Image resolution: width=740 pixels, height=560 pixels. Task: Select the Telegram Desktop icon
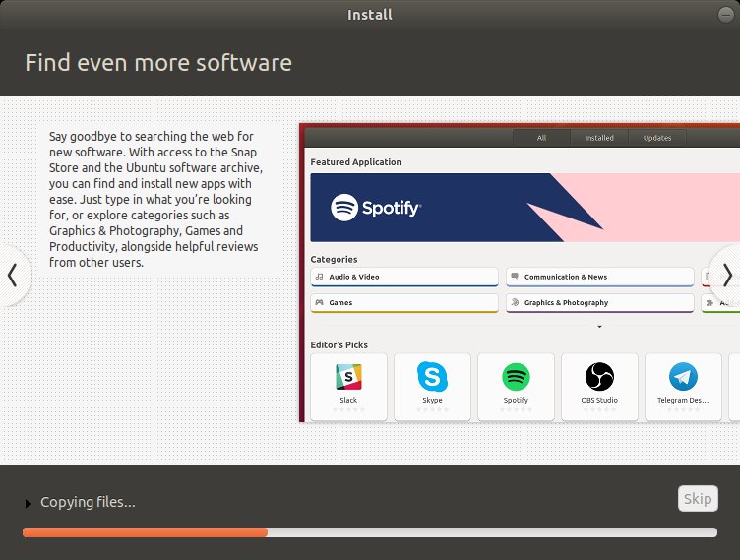(683, 377)
